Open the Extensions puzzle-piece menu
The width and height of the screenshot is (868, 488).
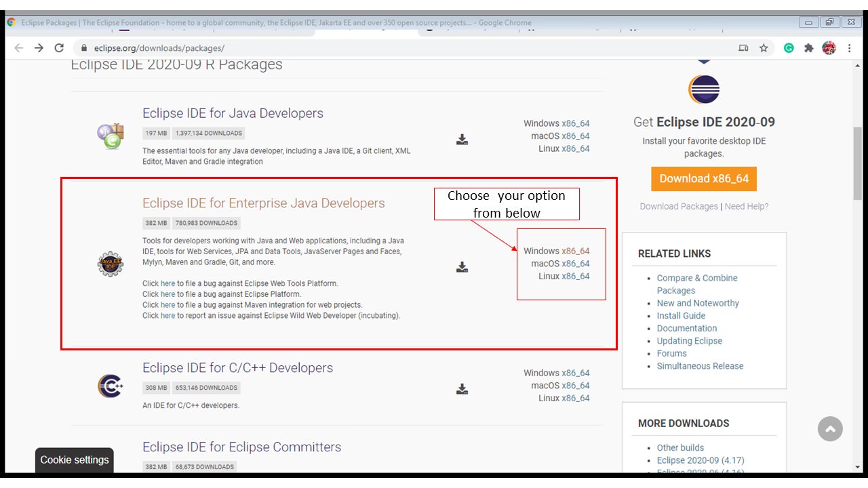[808, 48]
